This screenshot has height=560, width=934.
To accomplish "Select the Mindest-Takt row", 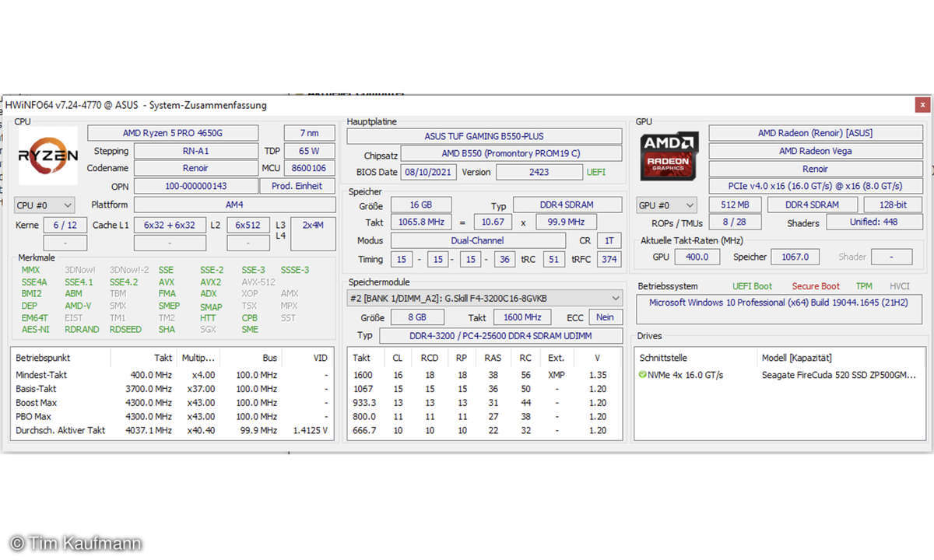I will pyautogui.click(x=172, y=375).
